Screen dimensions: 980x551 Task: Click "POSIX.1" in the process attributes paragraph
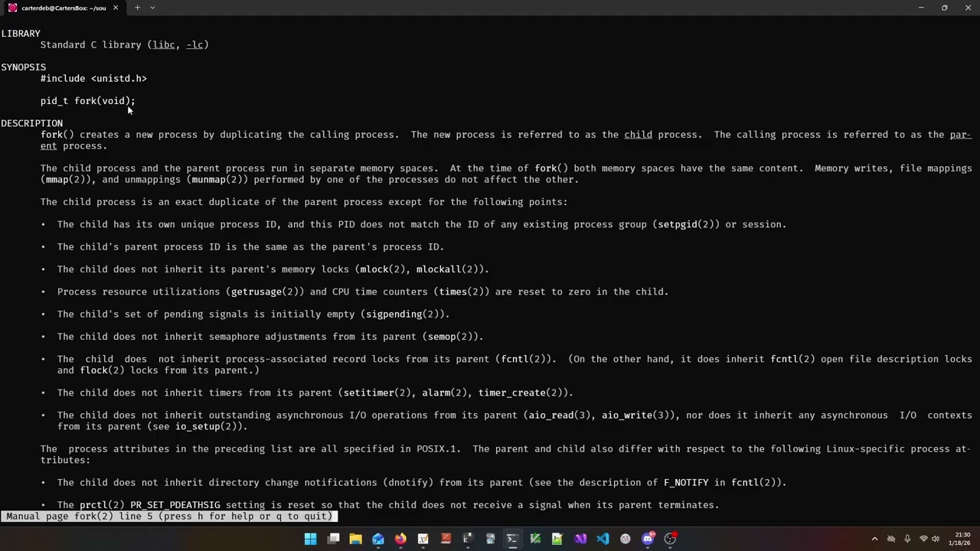[439, 449]
